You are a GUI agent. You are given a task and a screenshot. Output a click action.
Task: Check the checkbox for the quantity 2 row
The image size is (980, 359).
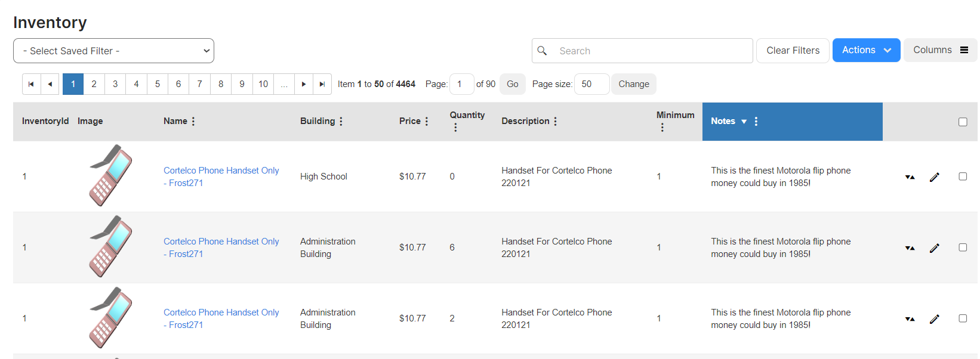pyautogui.click(x=963, y=318)
